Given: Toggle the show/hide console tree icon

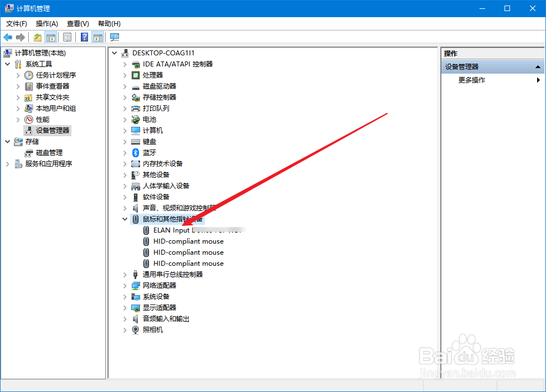Looking at the screenshot, I should point(51,37).
